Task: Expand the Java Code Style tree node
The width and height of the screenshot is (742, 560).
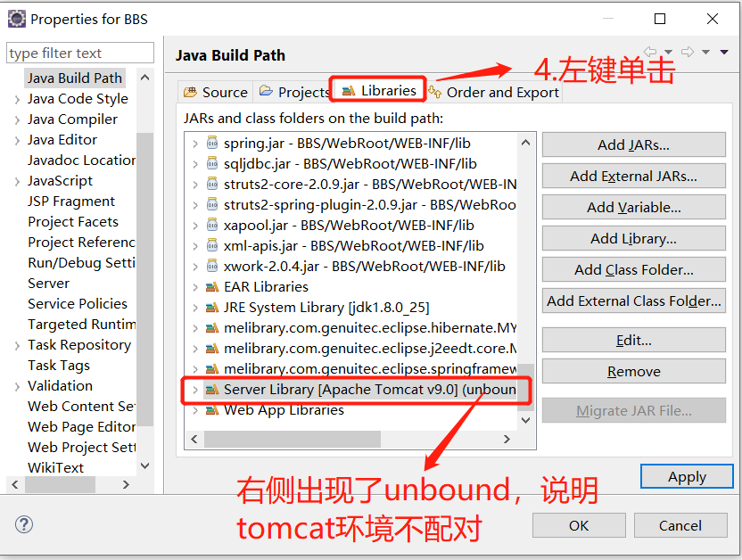Action: [18, 99]
